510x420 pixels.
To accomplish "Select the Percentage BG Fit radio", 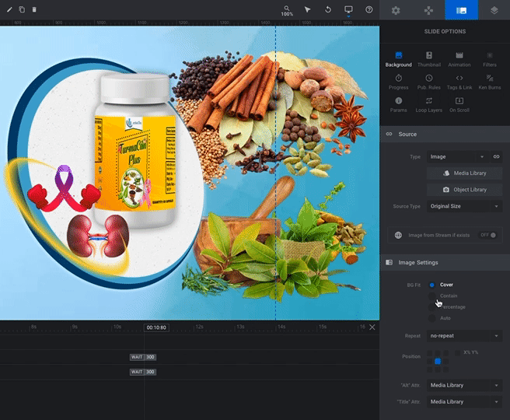I will [x=432, y=307].
